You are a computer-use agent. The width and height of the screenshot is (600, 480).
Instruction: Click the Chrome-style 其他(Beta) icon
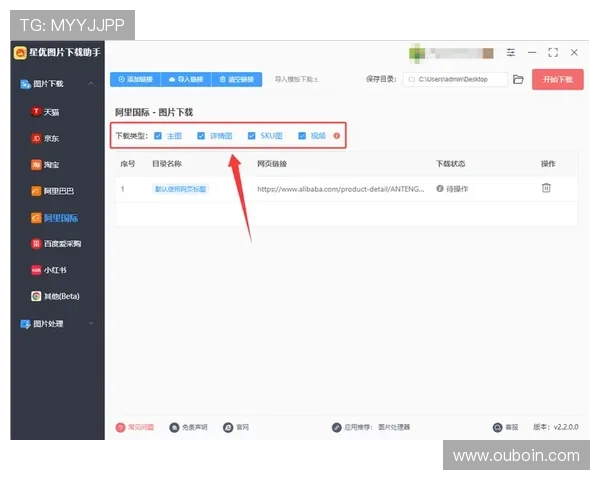pos(36,296)
